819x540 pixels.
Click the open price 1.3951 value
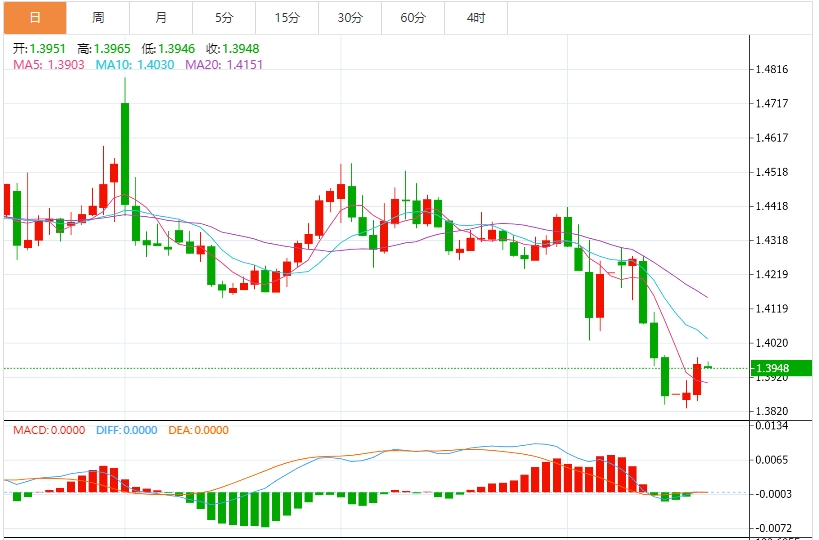coord(48,49)
